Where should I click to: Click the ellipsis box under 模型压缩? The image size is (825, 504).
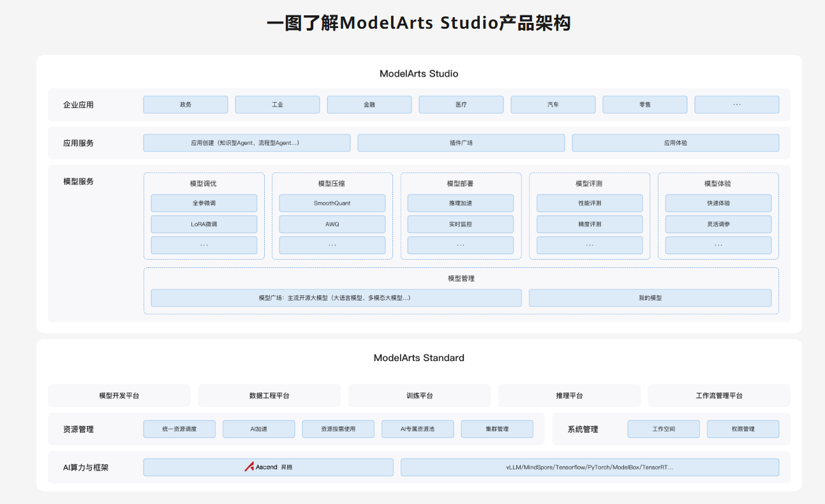(x=332, y=246)
